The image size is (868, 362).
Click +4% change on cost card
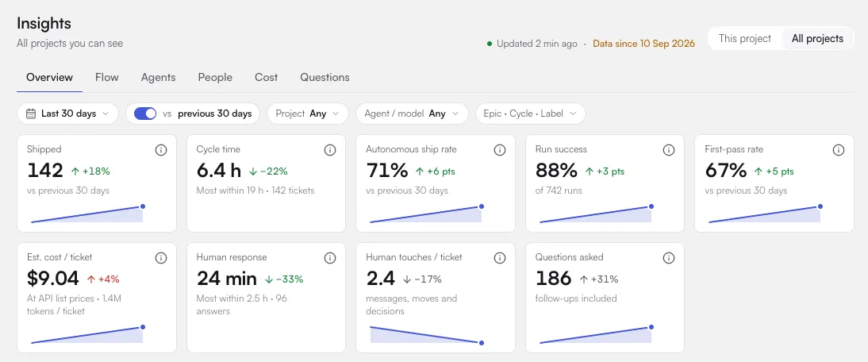tap(103, 279)
